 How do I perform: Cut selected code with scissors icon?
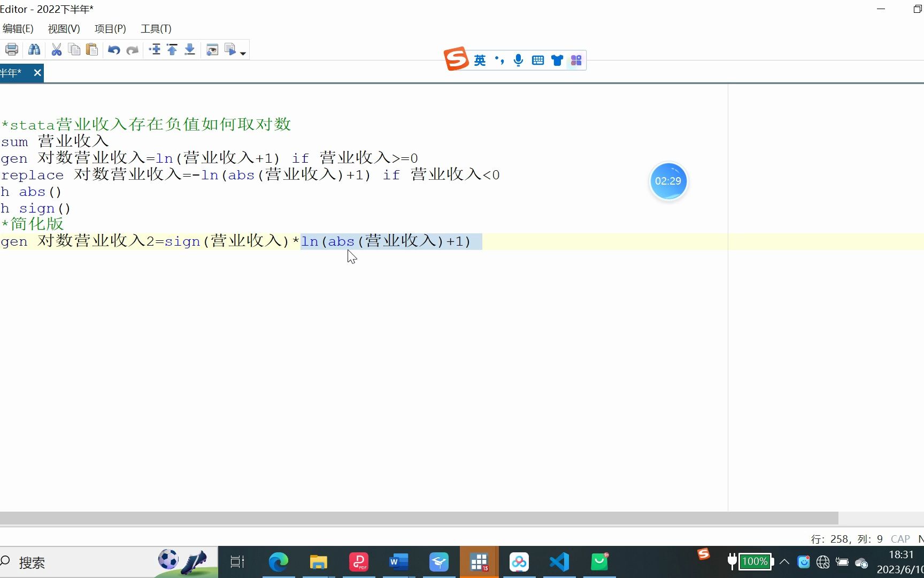tap(56, 49)
